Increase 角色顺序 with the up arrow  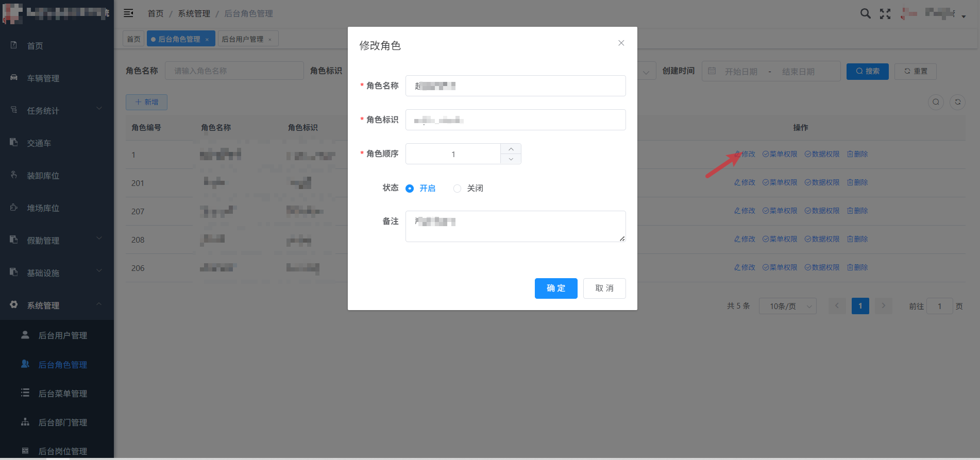511,149
